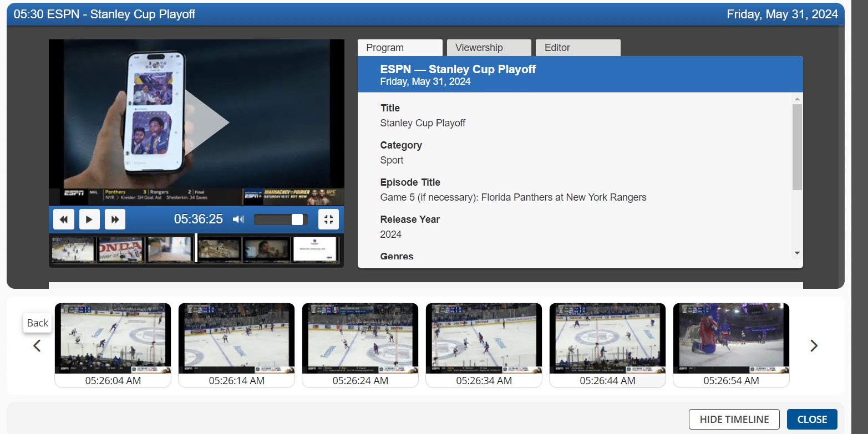Select the 05:26:54 AM timeline thumbnail
Viewport: 868px width, 434px height.
(x=731, y=339)
